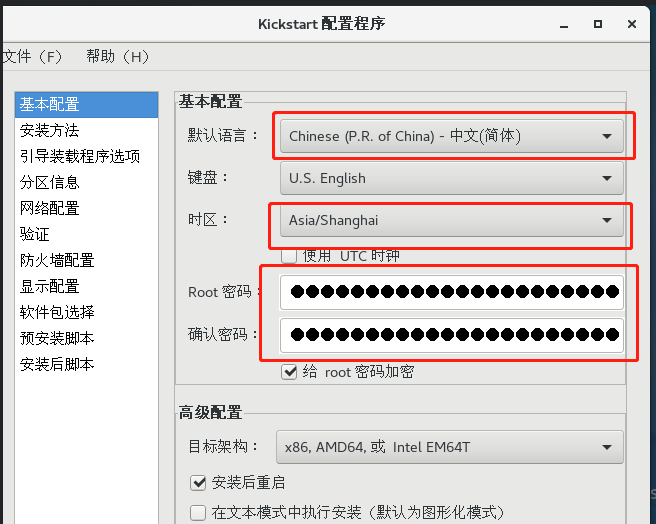Focus the 确认密码 input field
This screenshot has height=524, width=656.
coord(452,335)
